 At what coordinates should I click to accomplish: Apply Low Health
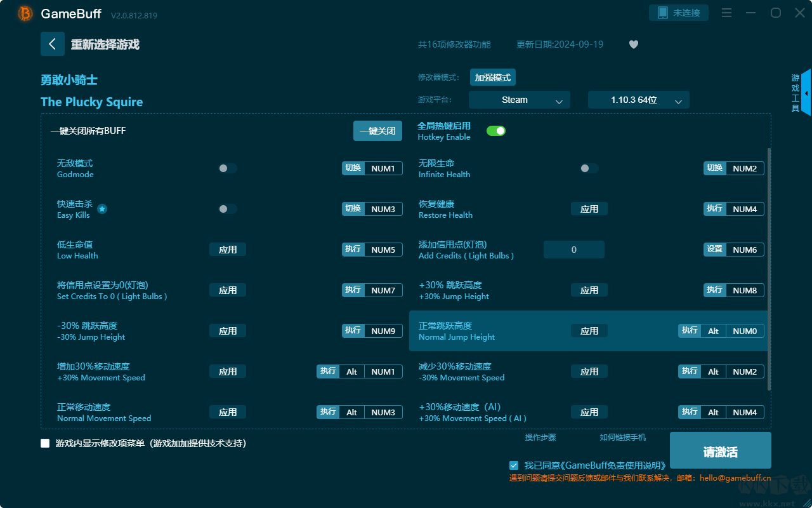tap(228, 250)
